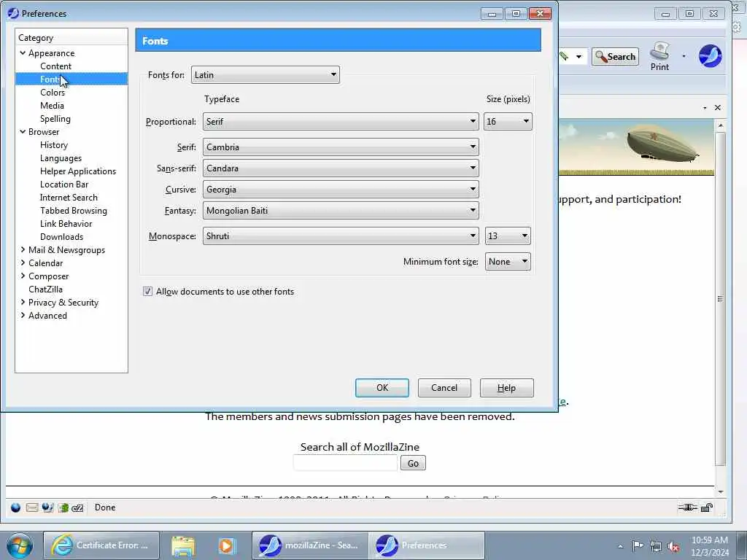
Task: Select the History preferences category
Action: coord(54,145)
